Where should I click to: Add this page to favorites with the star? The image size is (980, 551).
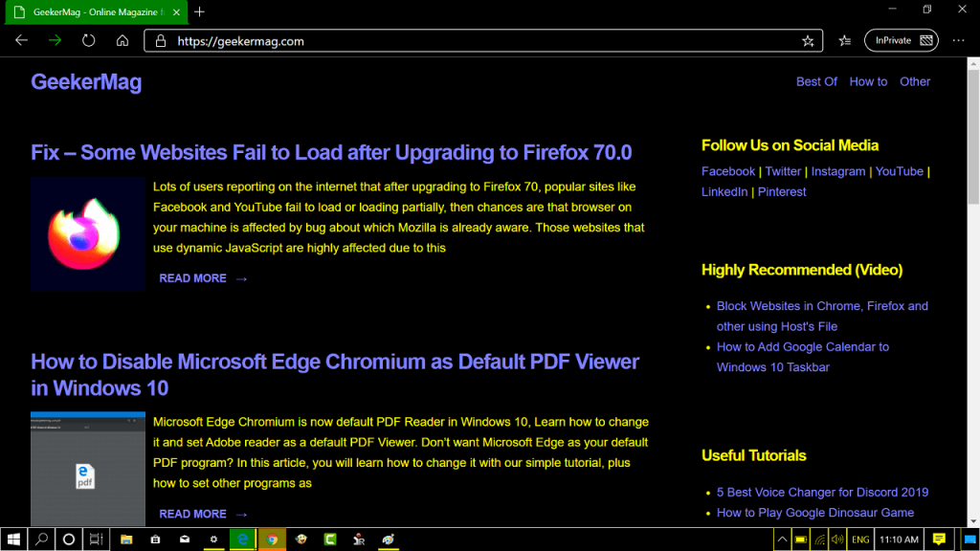pyautogui.click(x=808, y=41)
